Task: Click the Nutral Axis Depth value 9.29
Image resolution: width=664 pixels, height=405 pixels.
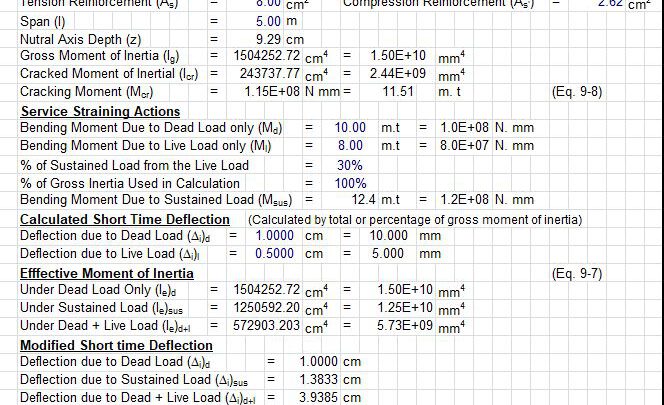Action: point(268,39)
